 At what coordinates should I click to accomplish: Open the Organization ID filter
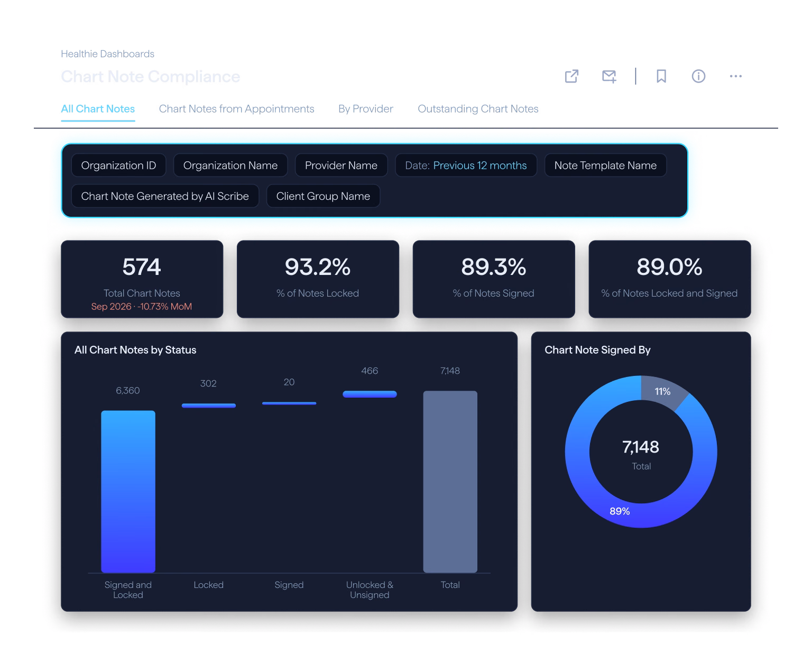coord(118,165)
